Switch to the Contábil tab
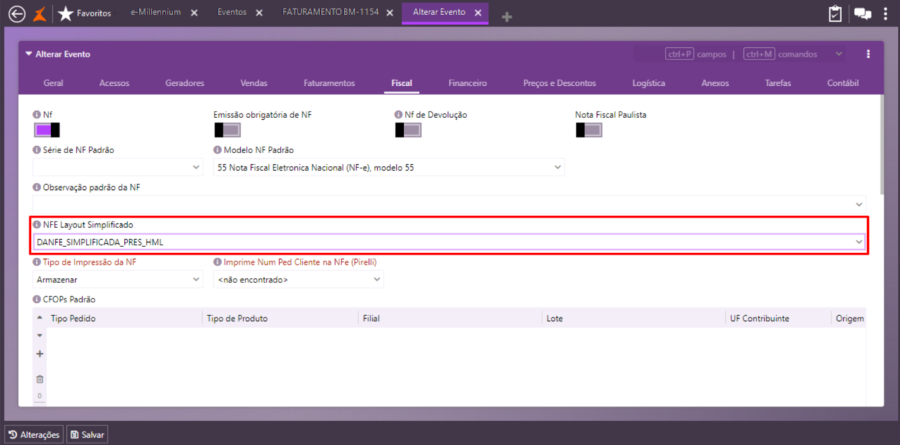Screen dimensions: 900x445 click(843, 83)
